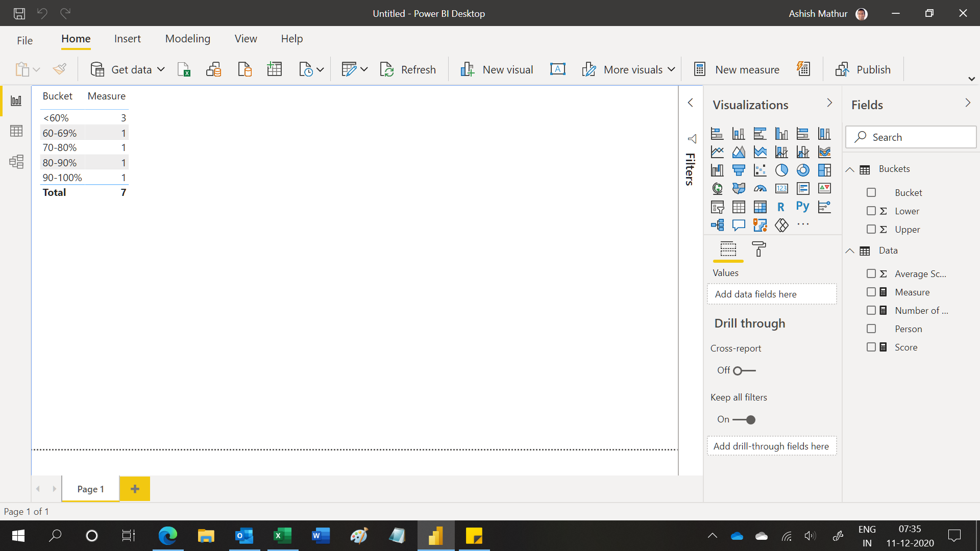This screenshot has height=551, width=980.
Task: Toggle the Cross-report switch on
Action: click(744, 371)
